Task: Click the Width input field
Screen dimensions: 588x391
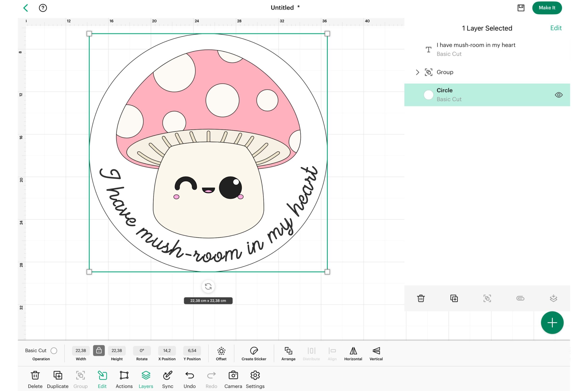Action: pos(81,351)
